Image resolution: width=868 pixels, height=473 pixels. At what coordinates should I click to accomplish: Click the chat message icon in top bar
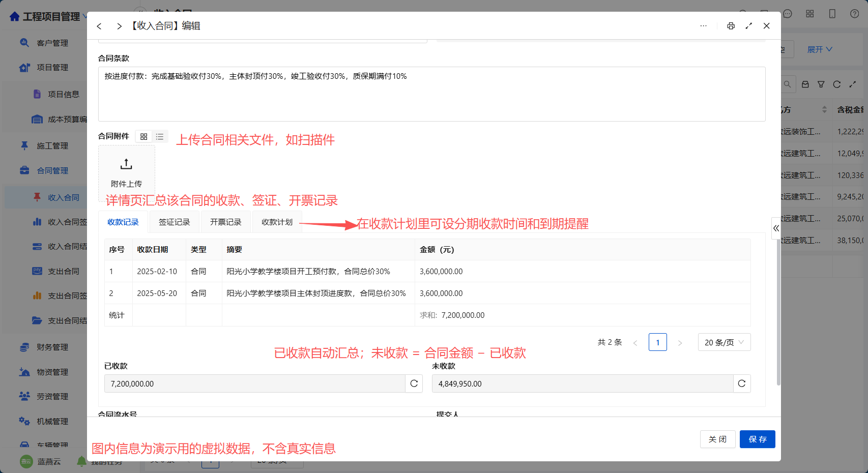tap(788, 14)
